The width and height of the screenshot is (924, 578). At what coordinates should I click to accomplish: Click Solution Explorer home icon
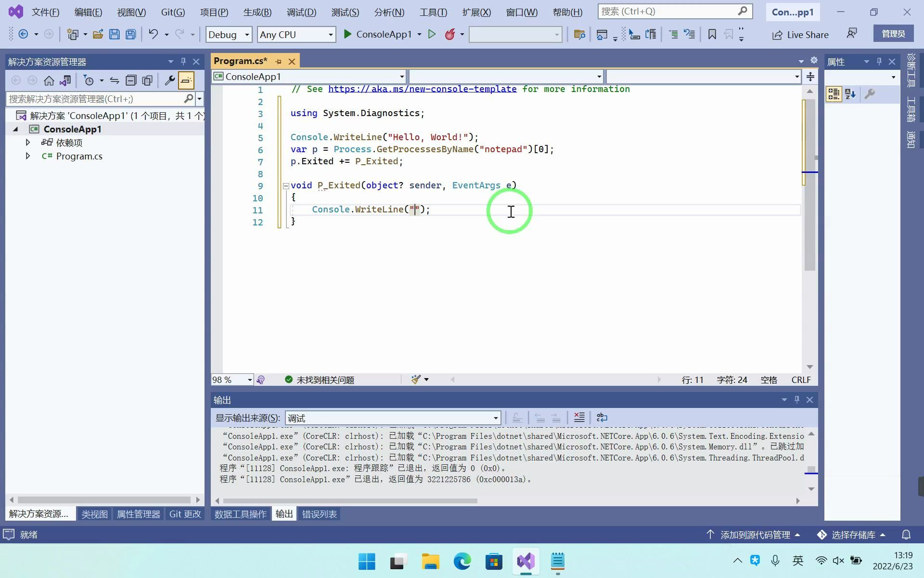coord(49,80)
